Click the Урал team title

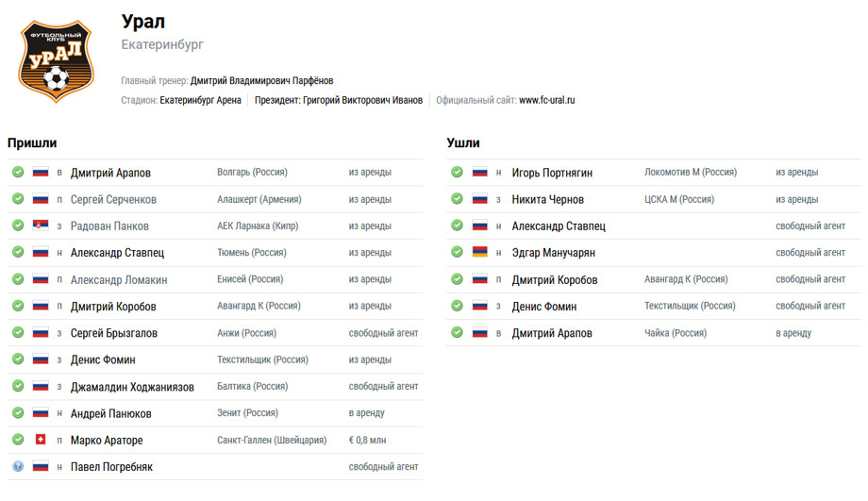point(143,21)
